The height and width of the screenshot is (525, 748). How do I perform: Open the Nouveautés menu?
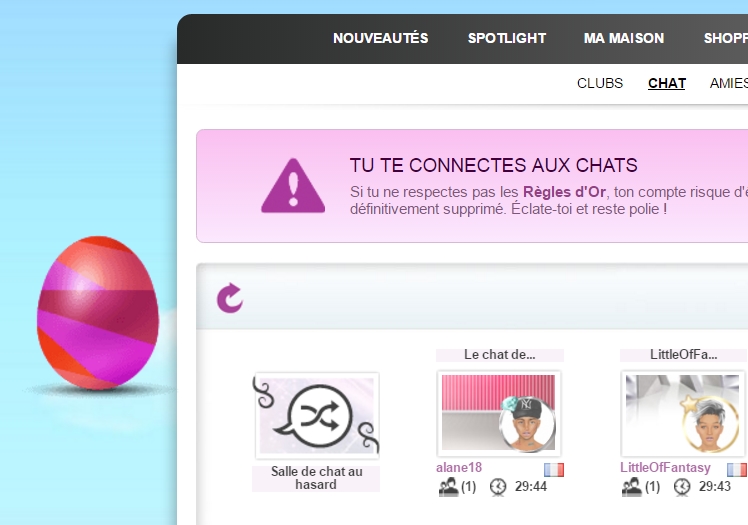pos(381,38)
